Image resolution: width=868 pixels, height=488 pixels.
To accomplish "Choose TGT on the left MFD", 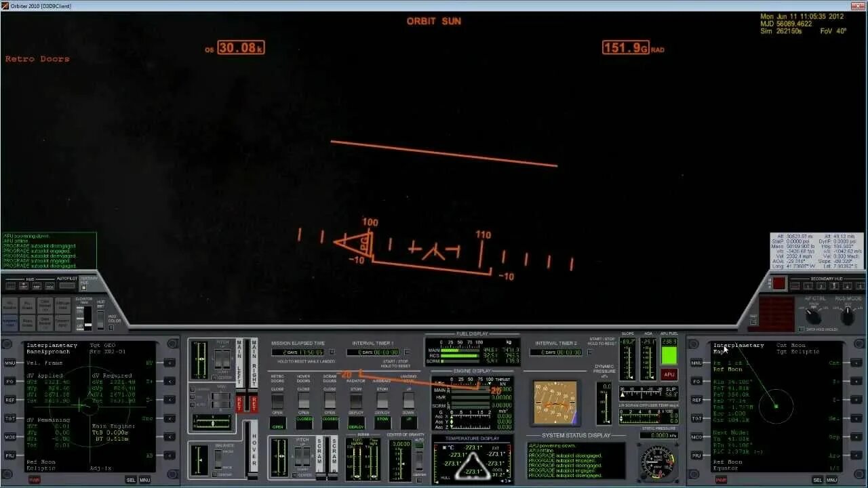I will click(x=10, y=418).
